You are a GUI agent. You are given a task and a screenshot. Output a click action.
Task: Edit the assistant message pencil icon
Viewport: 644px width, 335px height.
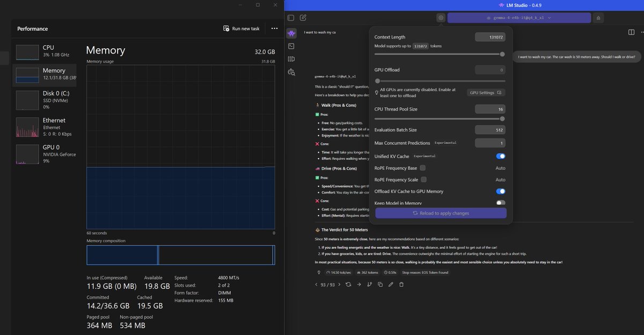click(x=391, y=285)
